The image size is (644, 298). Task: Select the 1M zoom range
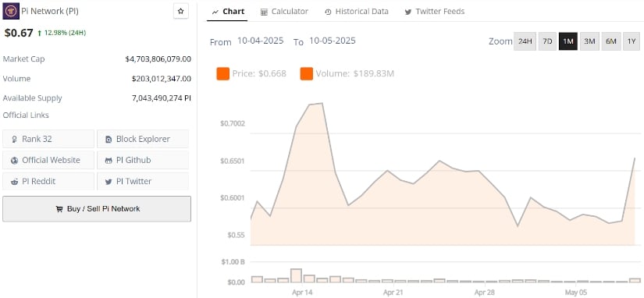coord(568,41)
